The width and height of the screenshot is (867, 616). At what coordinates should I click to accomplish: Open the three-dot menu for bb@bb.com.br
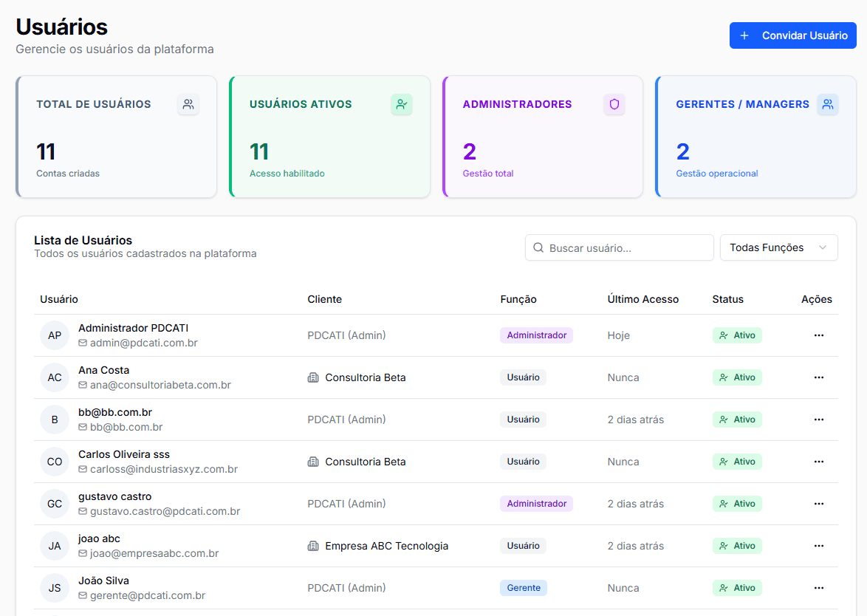[819, 419]
